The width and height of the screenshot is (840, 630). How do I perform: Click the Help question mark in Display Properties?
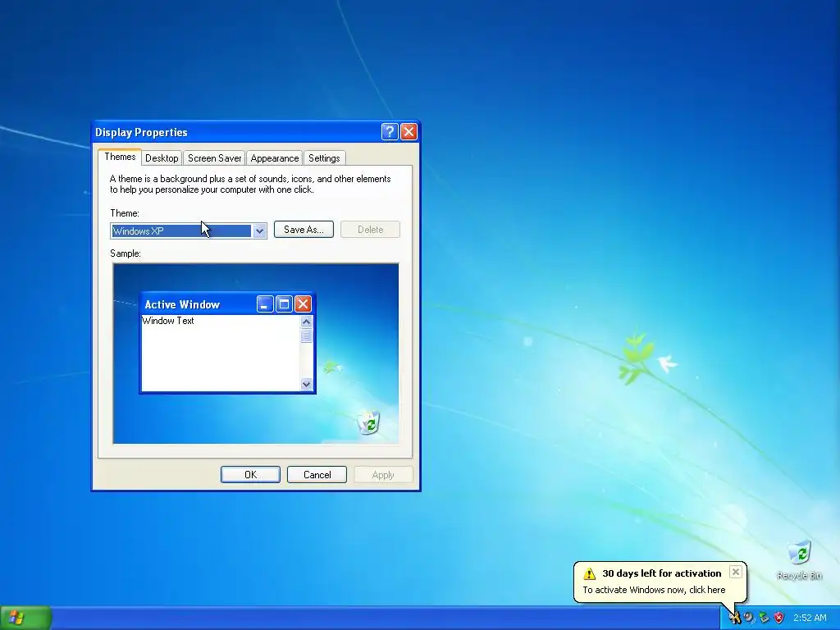click(x=390, y=132)
